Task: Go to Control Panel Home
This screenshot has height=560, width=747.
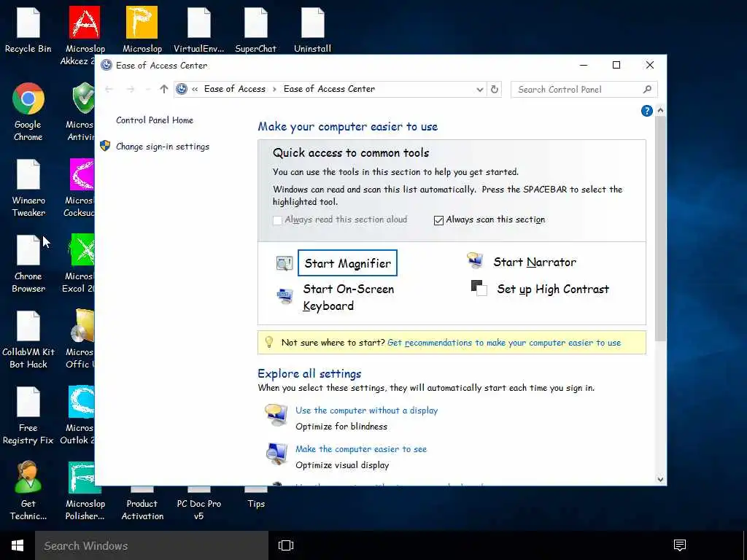Action: coord(155,120)
